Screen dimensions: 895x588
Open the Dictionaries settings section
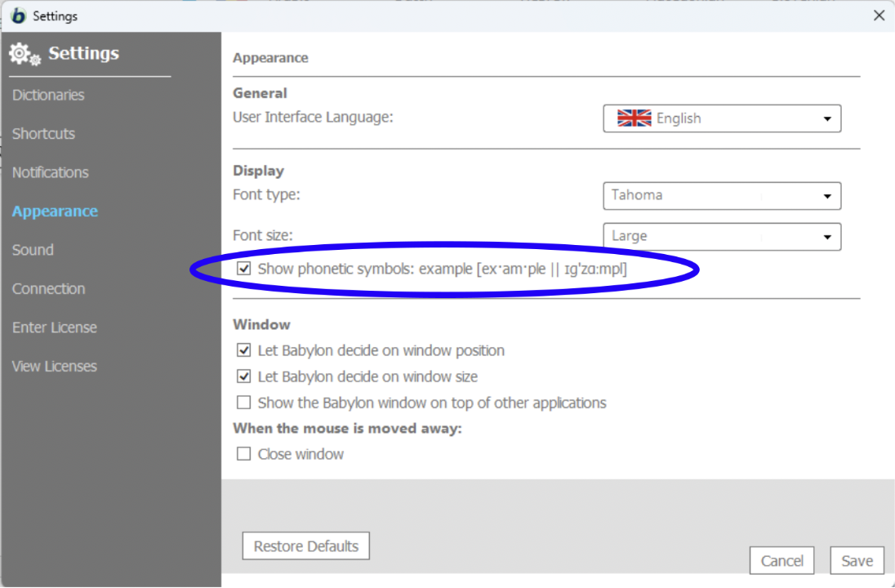tap(48, 95)
